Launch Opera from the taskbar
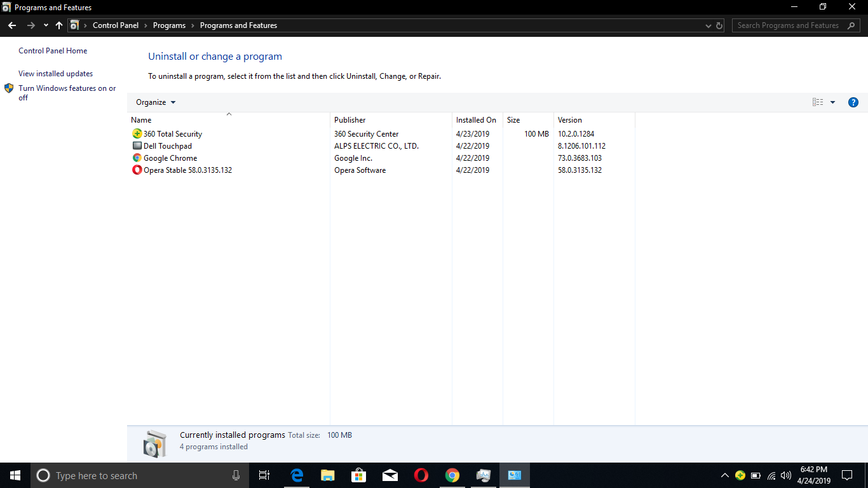The image size is (868, 488). tap(421, 475)
